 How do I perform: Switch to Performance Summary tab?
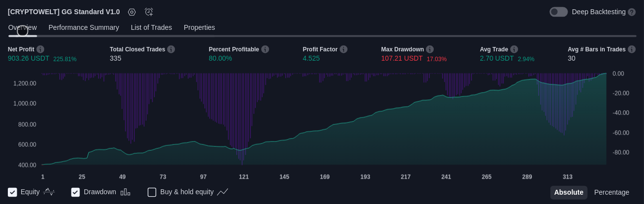pos(84,28)
